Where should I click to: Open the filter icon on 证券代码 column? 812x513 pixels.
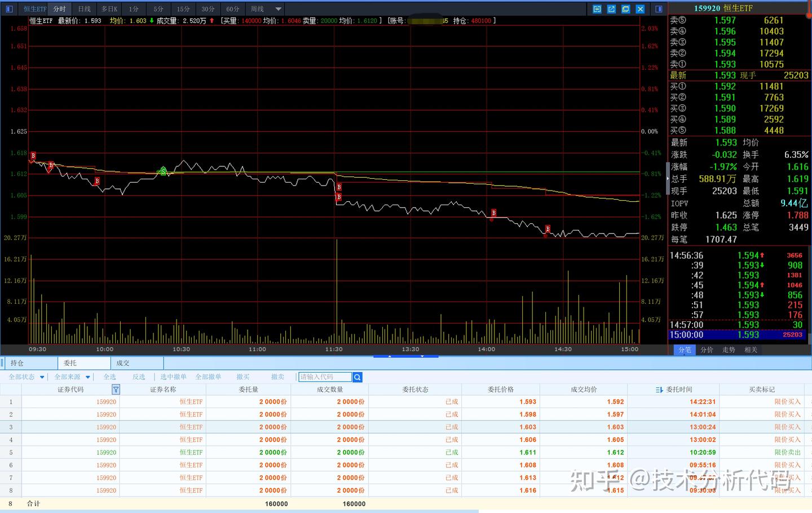[116, 390]
